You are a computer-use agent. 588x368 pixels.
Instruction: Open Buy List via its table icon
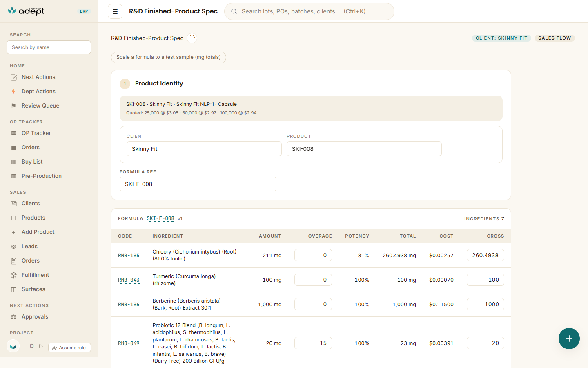click(14, 162)
